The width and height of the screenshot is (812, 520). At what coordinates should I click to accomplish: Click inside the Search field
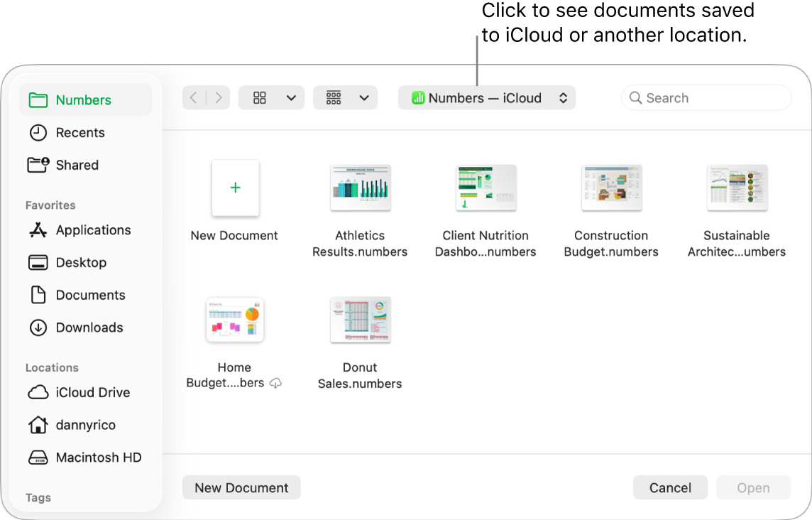click(706, 97)
